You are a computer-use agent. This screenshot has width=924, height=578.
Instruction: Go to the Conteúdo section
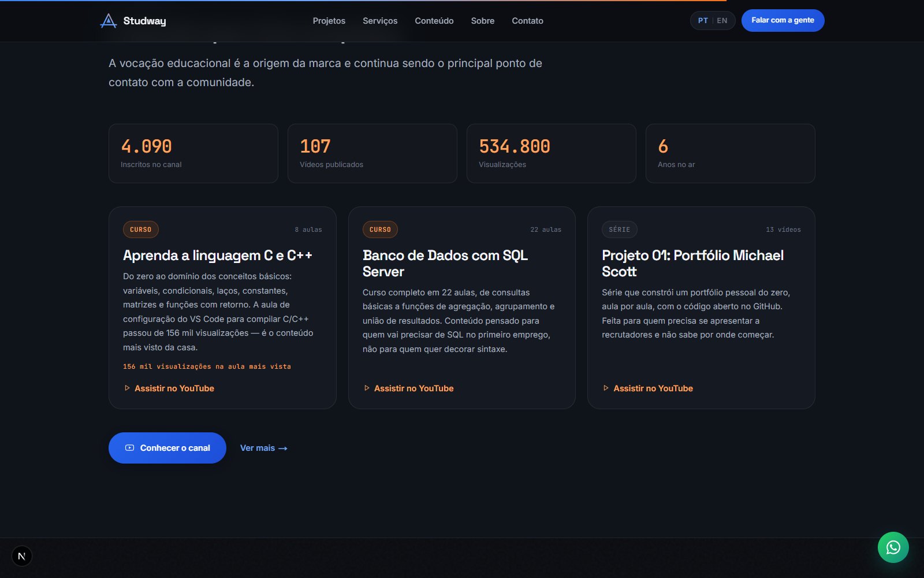[x=434, y=21]
